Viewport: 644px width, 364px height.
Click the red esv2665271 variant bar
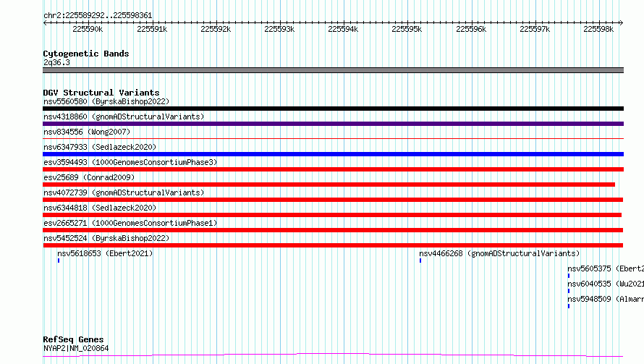tap(333, 230)
